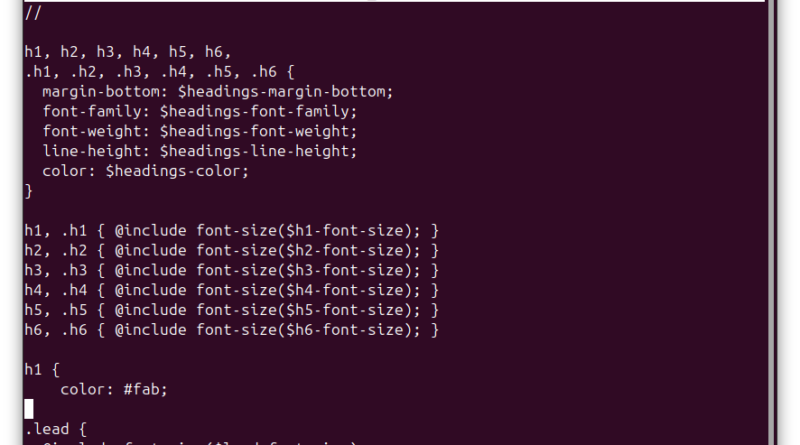Click the $headings-color variable
The height and width of the screenshot is (445, 800).
[x=173, y=171]
